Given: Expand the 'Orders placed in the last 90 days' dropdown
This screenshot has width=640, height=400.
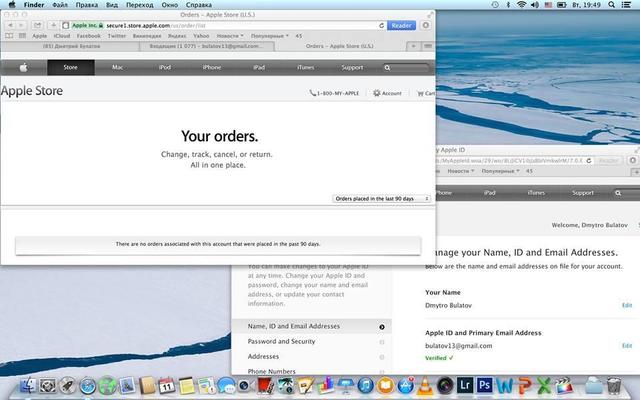Looking at the screenshot, I should (x=382, y=199).
